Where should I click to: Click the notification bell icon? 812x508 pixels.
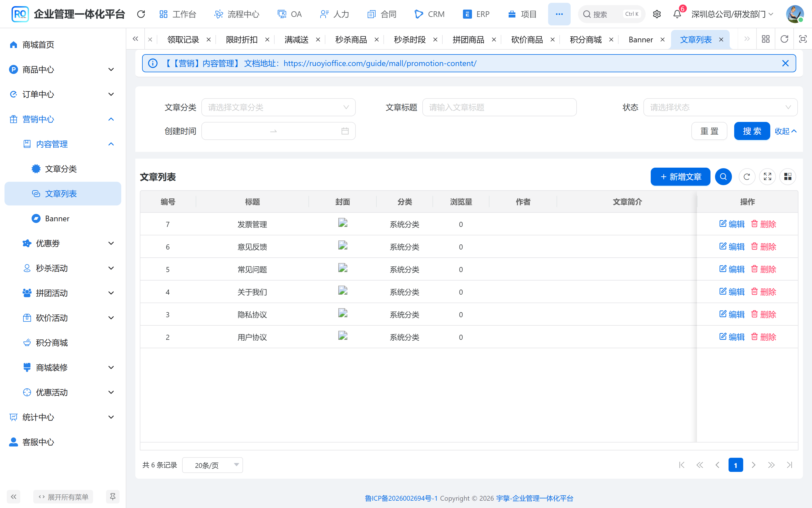pos(677,14)
